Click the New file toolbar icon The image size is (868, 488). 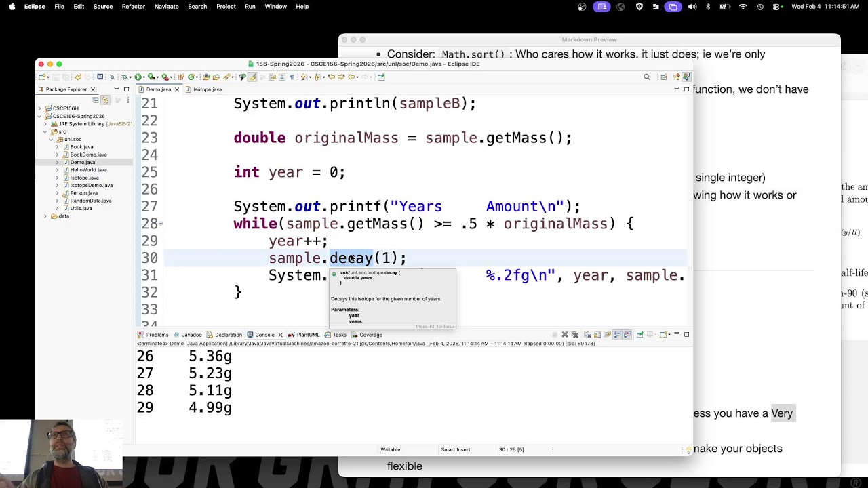[x=42, y=77]
